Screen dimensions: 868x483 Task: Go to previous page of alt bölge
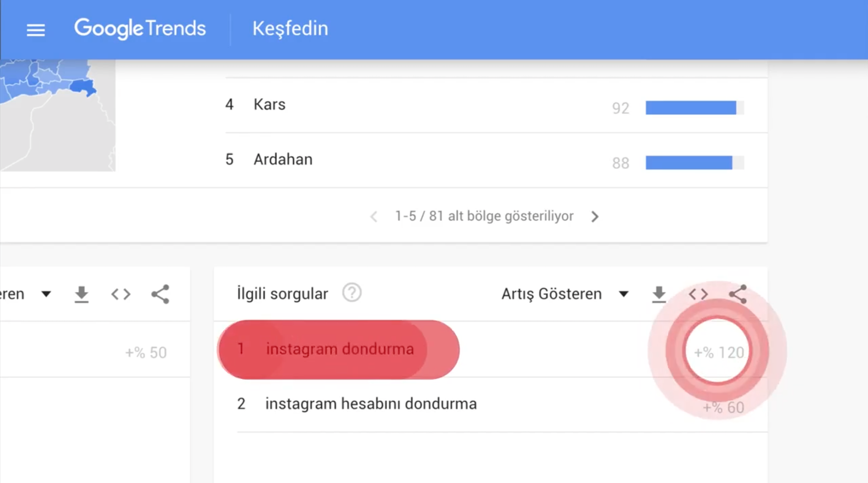(374, 217)
